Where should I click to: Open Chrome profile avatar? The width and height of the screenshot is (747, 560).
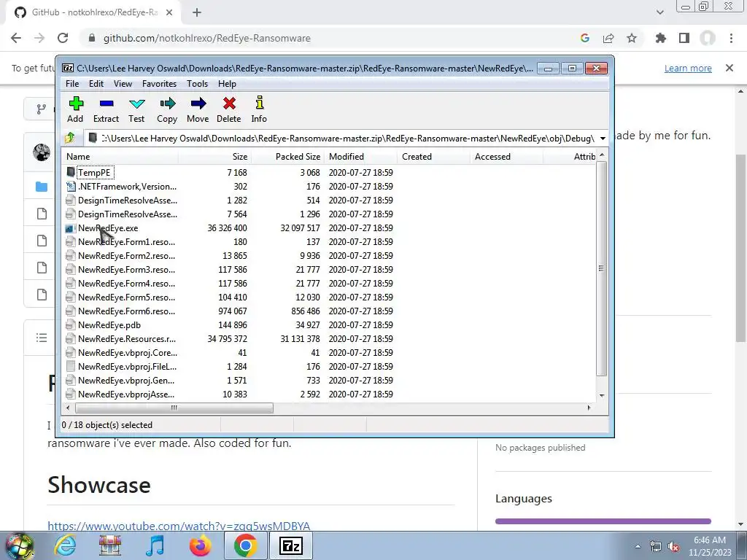coord(708,38)
